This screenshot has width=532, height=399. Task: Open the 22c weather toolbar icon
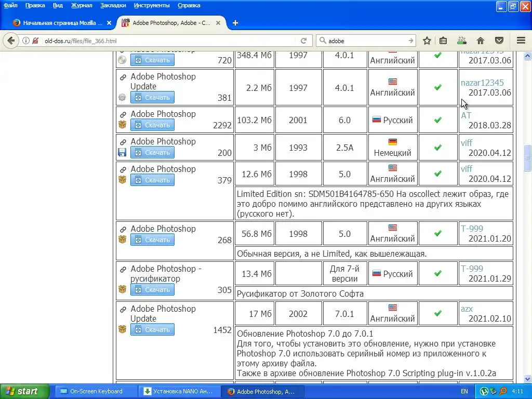[462, 41]
